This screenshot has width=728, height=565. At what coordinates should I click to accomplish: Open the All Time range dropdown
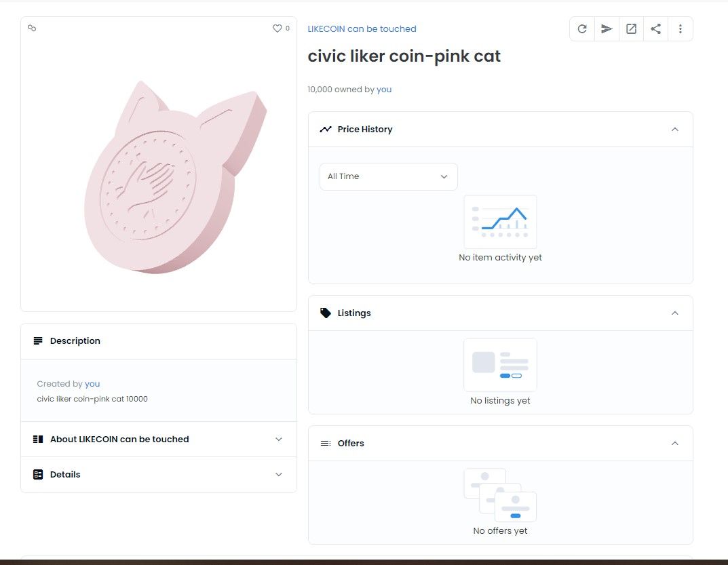point(388,176)
